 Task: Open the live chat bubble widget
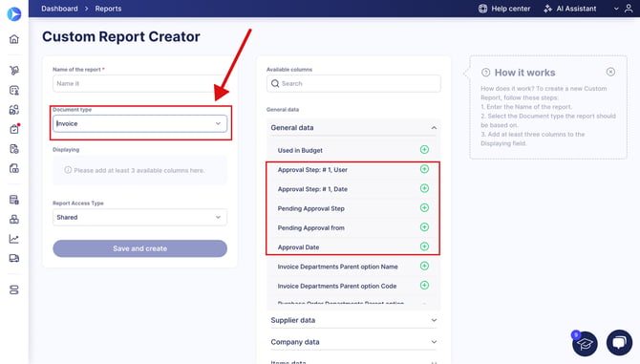pos(619,342)
